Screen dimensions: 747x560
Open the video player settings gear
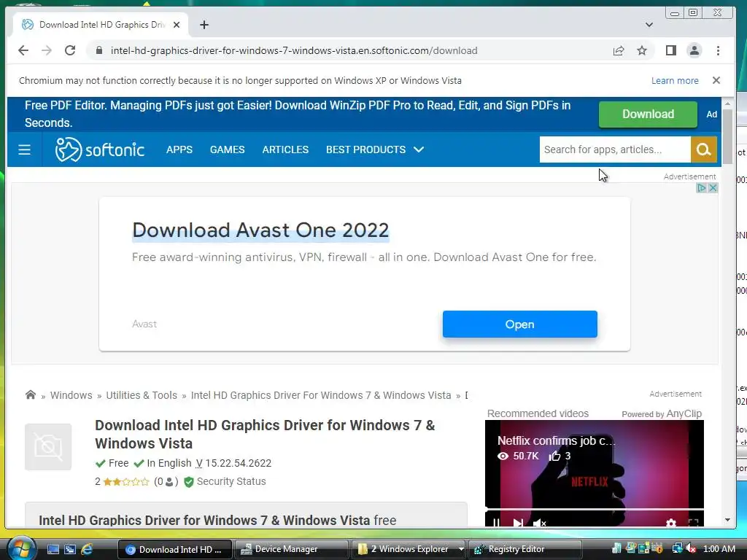pos(671,523)
